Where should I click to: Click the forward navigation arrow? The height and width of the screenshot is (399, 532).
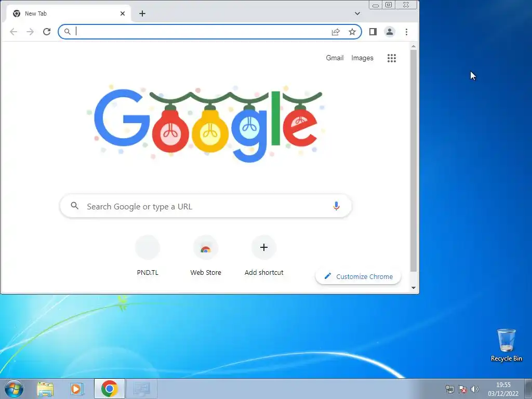pyautogui.click(x=30, y=32)
